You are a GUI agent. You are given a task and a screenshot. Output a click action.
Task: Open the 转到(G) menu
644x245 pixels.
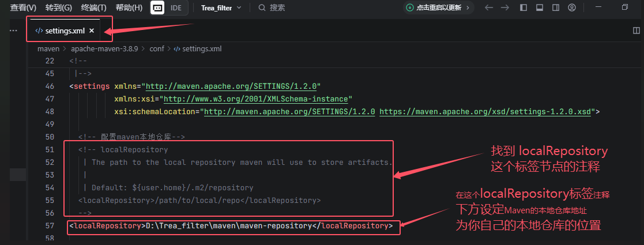pyautogui.click(x=59, y=8)
